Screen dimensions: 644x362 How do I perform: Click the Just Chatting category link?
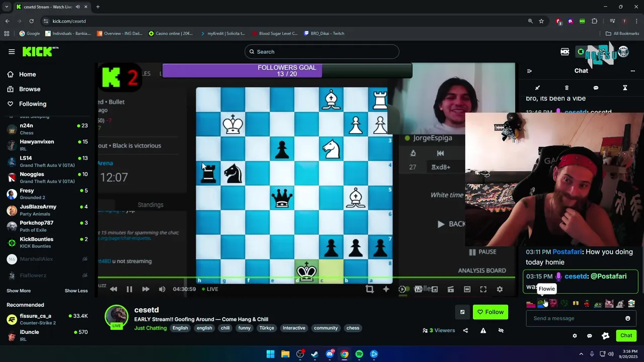pyautogui.click(x=150, y=328)
